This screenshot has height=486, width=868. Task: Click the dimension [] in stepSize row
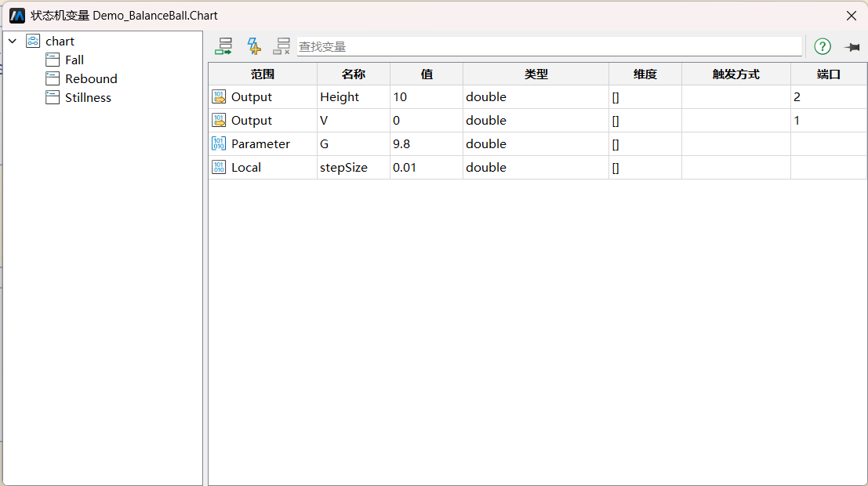[645, 167]
